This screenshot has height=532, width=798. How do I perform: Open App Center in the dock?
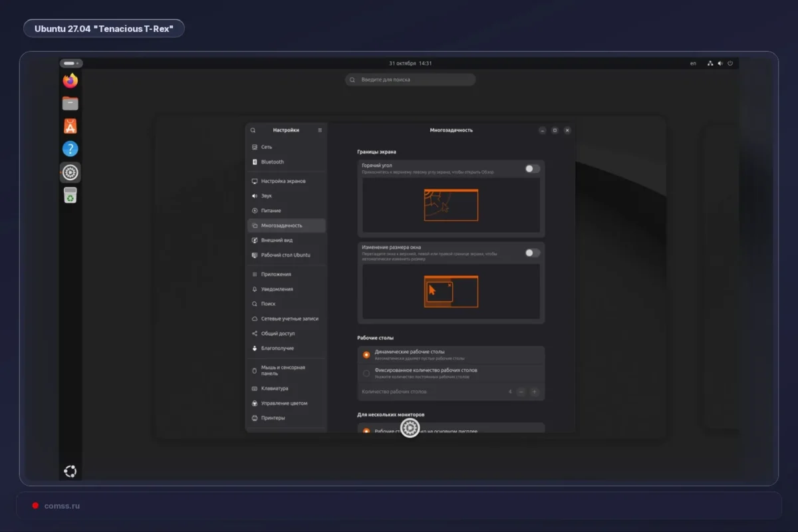(x=70, y=126)
